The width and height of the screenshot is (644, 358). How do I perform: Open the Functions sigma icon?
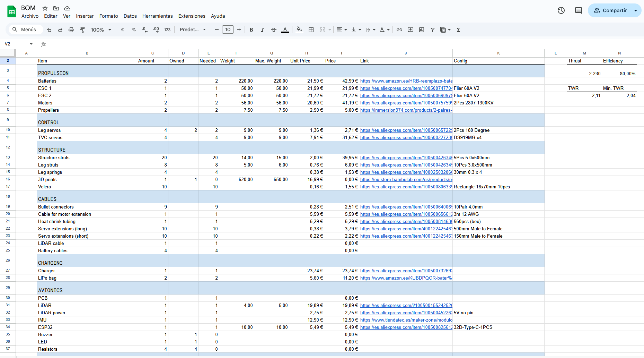tap(458, 30)
